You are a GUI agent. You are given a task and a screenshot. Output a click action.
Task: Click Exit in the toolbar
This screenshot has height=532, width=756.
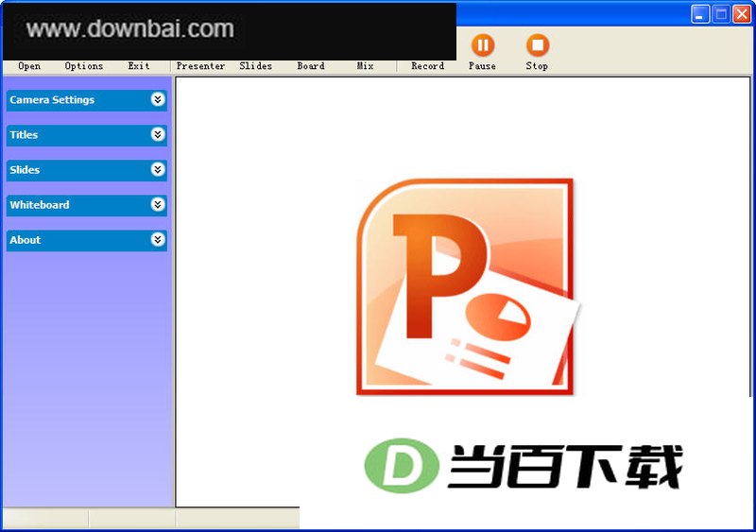(139, 66)
